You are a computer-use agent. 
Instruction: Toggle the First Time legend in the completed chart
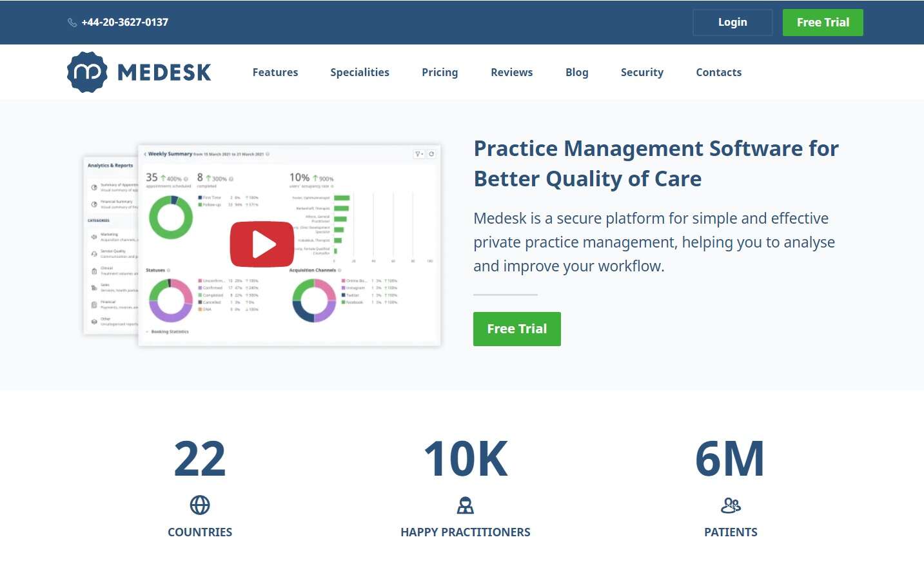tap(210, 197)
